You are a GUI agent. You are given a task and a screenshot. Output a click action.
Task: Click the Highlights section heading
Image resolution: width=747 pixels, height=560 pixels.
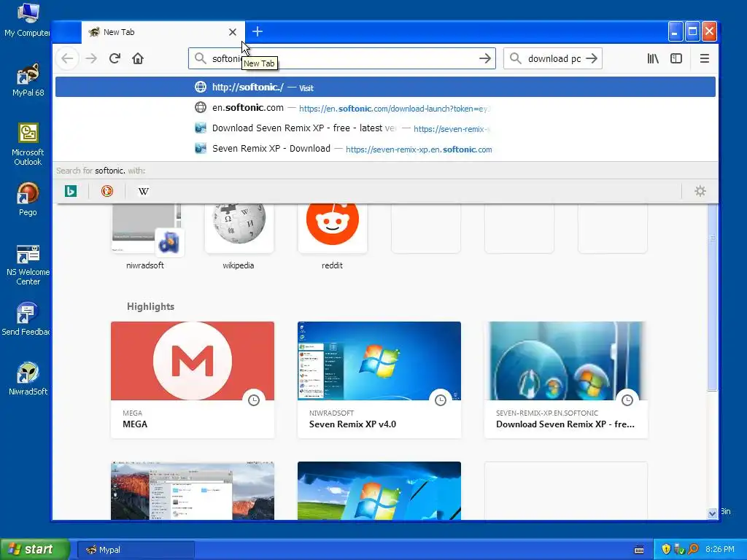150,306
